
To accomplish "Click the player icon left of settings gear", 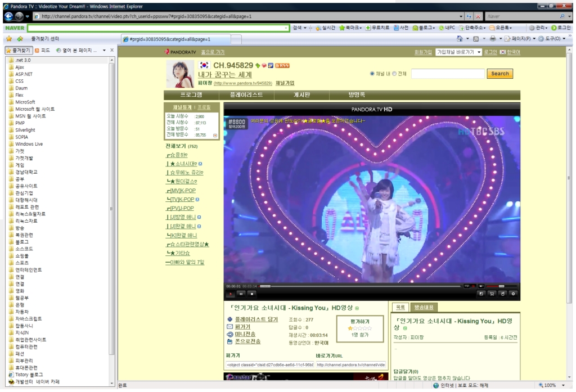I will coord(502,294).
